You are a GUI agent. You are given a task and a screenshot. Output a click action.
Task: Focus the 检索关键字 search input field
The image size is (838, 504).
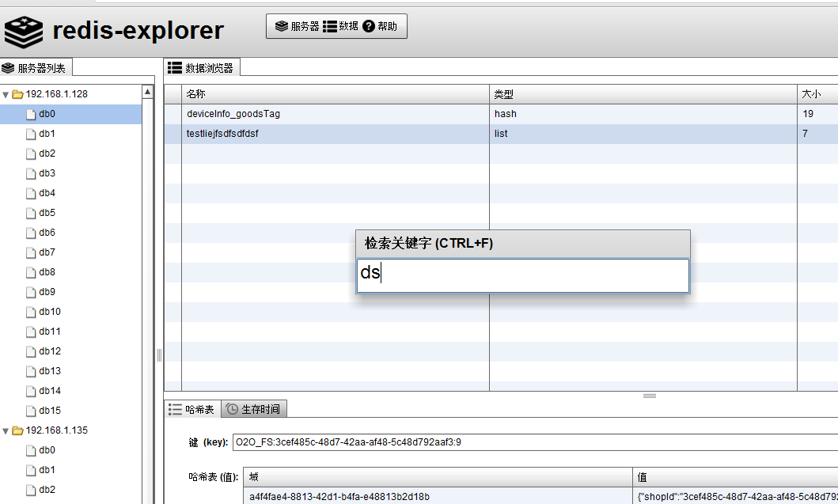point(523,276)
